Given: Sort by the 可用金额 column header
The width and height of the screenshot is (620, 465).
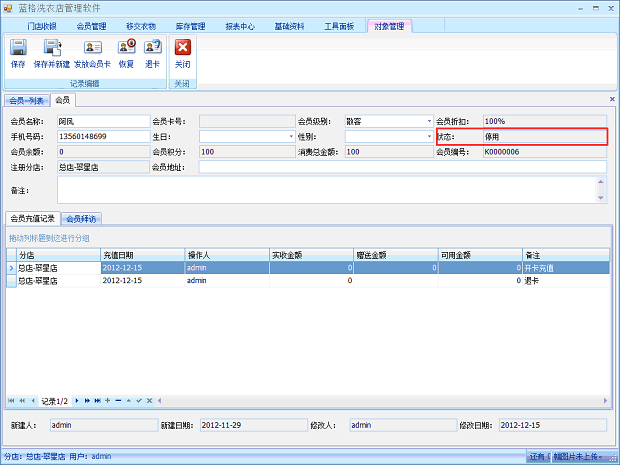Looking at the screenshot, I should (x=480, y=255).
